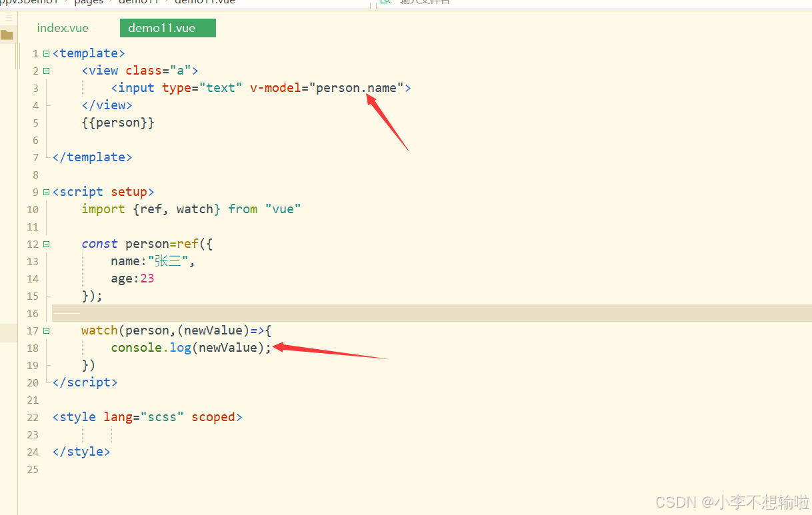
Task: Switch to the index.vue tab
Action: coord(63,28)
